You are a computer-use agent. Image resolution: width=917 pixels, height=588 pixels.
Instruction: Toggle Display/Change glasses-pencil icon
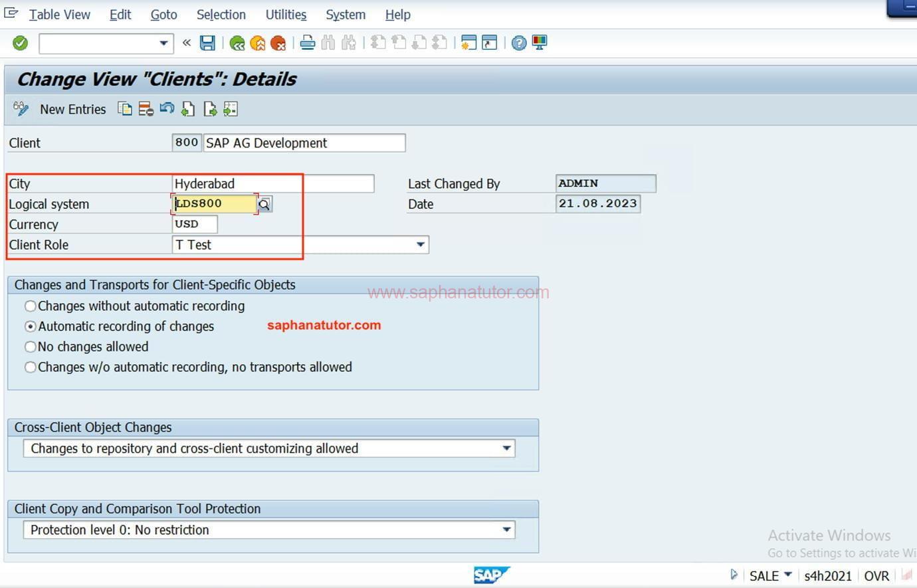coord(21,109)
